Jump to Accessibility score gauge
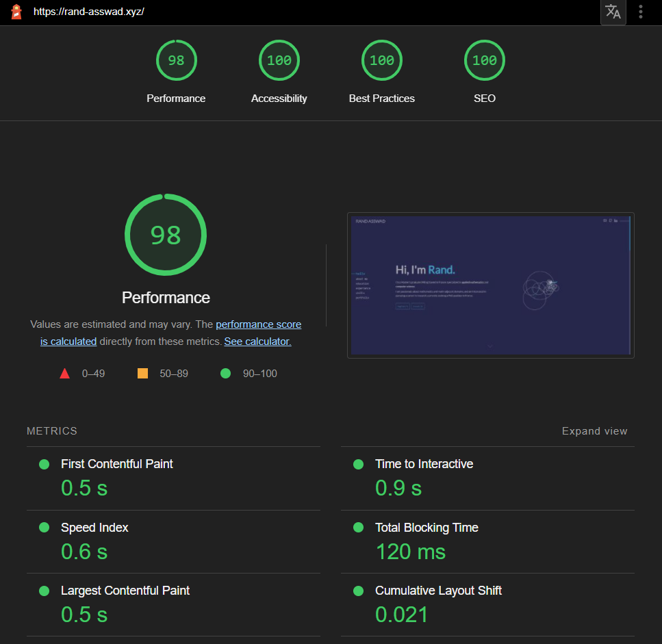 pos(279,61)
